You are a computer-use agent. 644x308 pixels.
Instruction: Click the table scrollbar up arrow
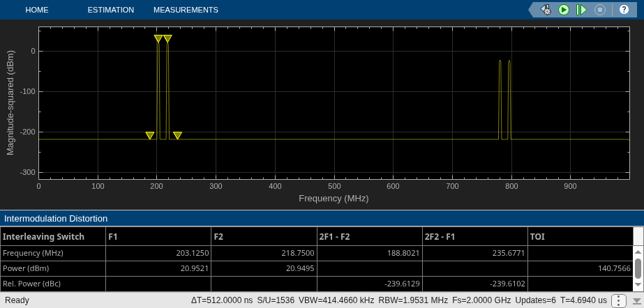pyautogui.click(x=638, y=252)
